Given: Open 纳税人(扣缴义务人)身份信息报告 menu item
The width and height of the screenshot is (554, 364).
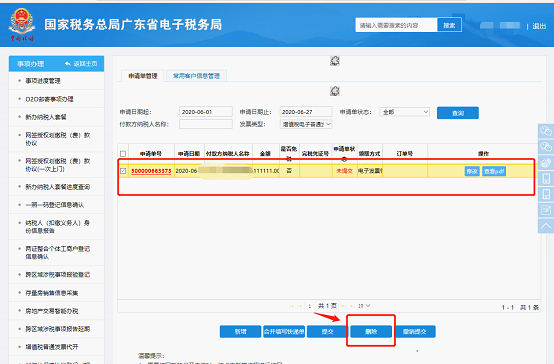Looking at the screenshot, I should 58,227.
